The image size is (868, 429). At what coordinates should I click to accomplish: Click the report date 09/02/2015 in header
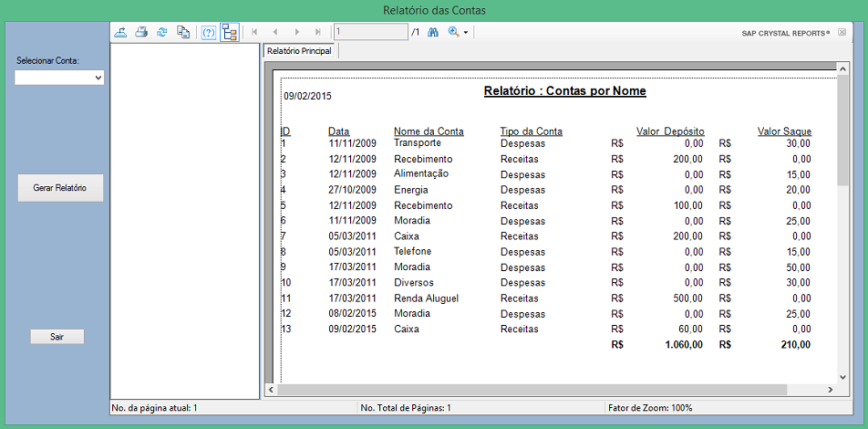click(x=308, y=97)
